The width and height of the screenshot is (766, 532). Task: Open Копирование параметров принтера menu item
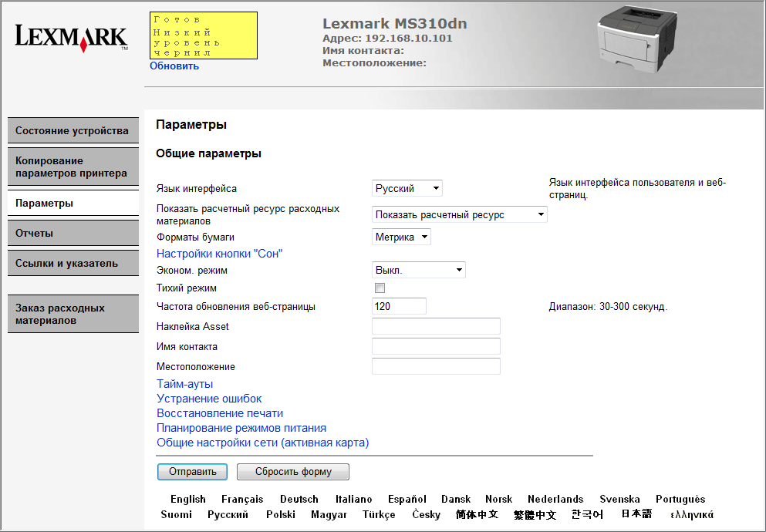73,167
